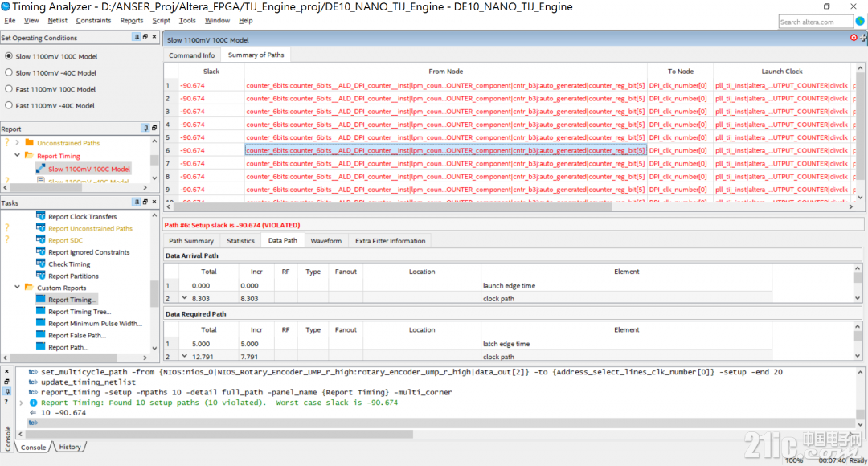Click the Report Partitions task icon

[x=40, y=275]
